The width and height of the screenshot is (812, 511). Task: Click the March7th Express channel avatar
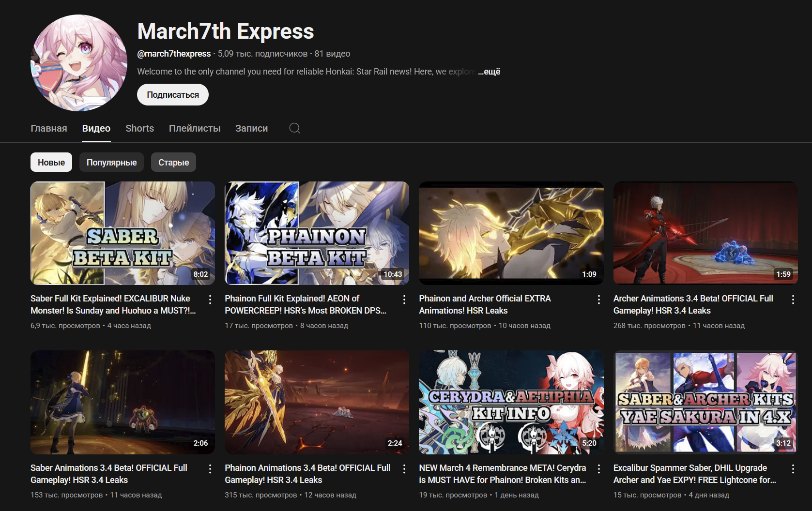point(79,63)
